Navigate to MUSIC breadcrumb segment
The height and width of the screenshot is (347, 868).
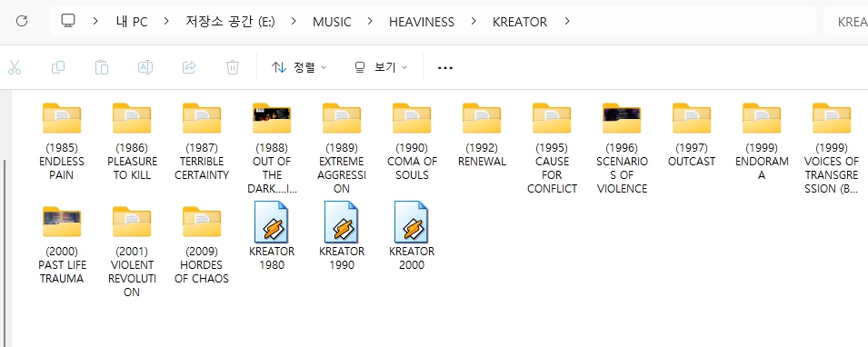click(x=332, y=22)
